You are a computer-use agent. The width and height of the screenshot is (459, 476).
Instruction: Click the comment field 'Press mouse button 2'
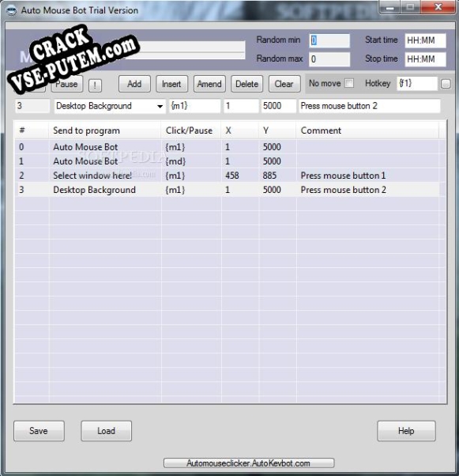[x=369, y=106]
